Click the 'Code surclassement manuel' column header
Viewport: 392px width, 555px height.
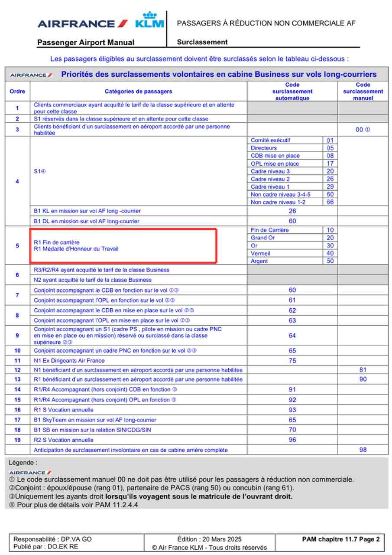click(x=363, y=91)
